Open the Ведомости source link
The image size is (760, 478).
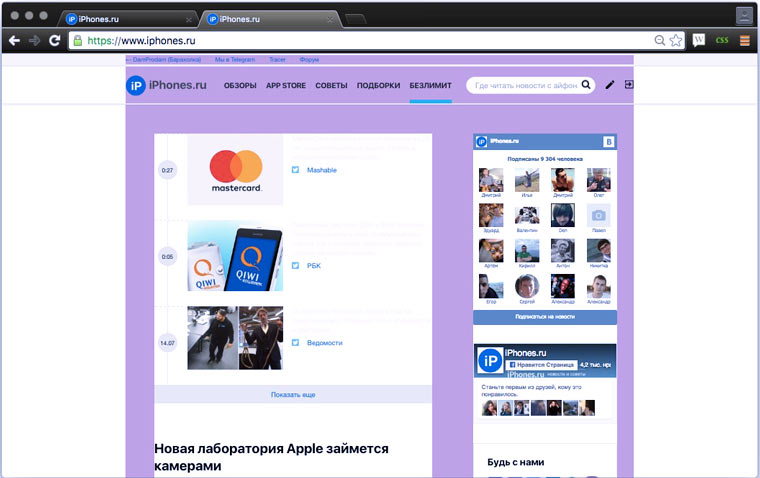tap(325, 343)
